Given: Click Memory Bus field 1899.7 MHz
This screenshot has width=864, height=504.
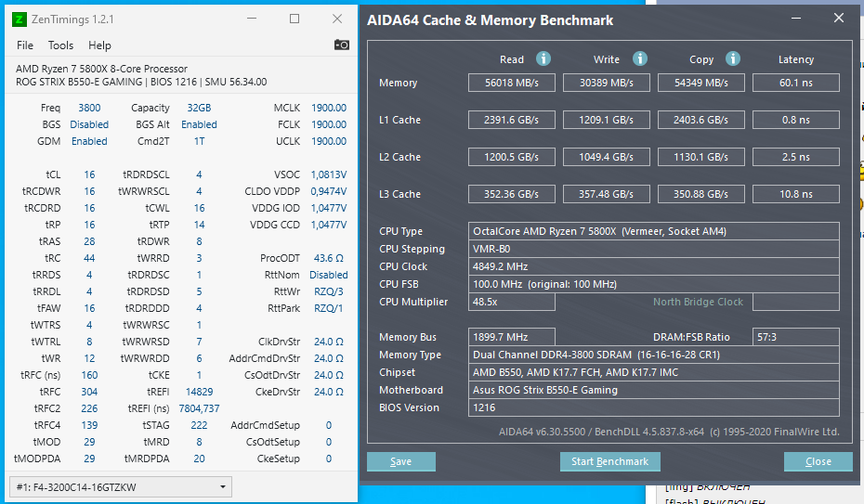Looking at the screenshot, I should click(x=512, y=337).
